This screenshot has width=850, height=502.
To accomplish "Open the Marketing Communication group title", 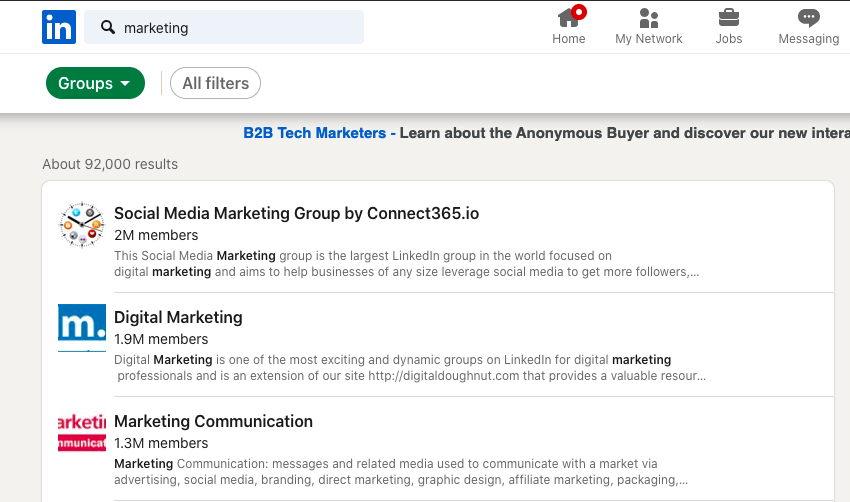I will pyautogui.click(x=213, y=421).
